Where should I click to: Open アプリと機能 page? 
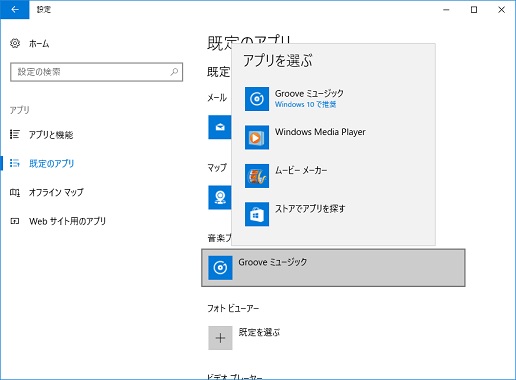(51, 135)
